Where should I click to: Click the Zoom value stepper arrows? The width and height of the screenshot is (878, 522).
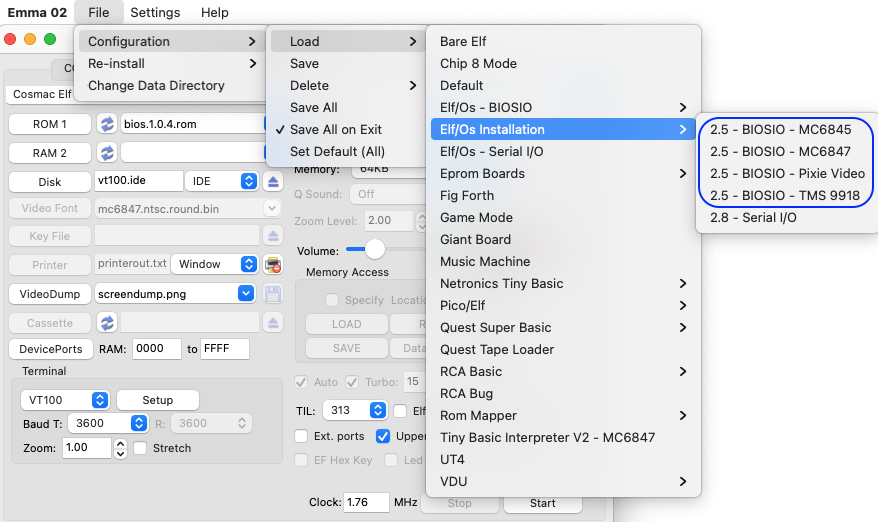(x=120, y=448)
